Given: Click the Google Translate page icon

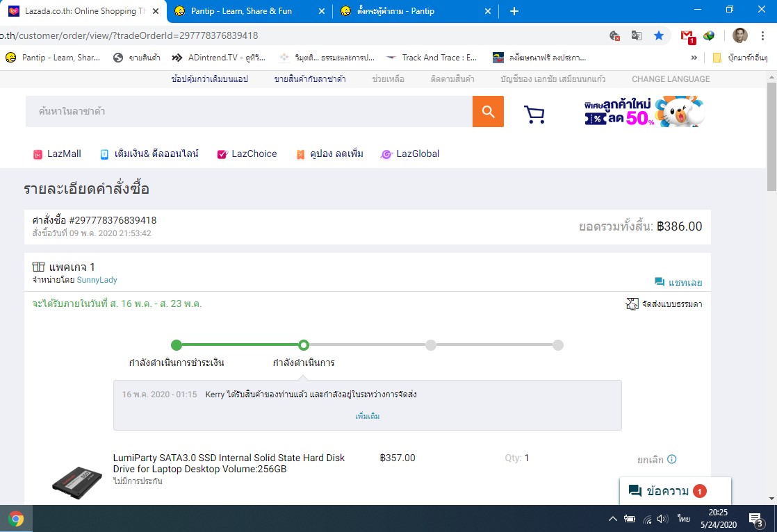Looking at the screenshot, I should [637, 35].
